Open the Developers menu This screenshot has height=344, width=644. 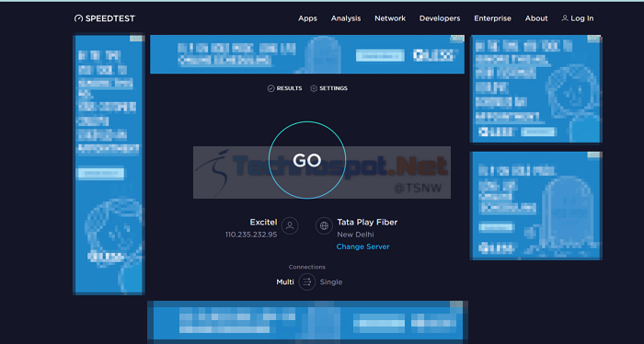point(440,18)
